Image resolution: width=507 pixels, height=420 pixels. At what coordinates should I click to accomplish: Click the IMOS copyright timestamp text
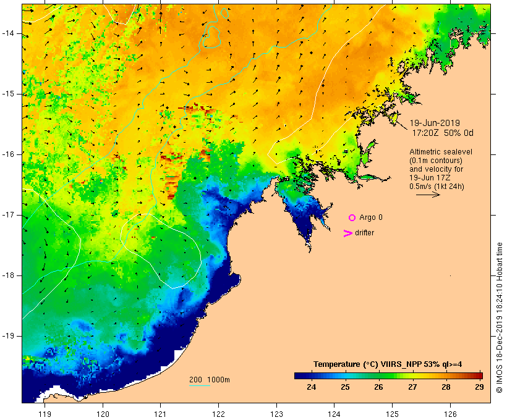[x=499, y=318]
